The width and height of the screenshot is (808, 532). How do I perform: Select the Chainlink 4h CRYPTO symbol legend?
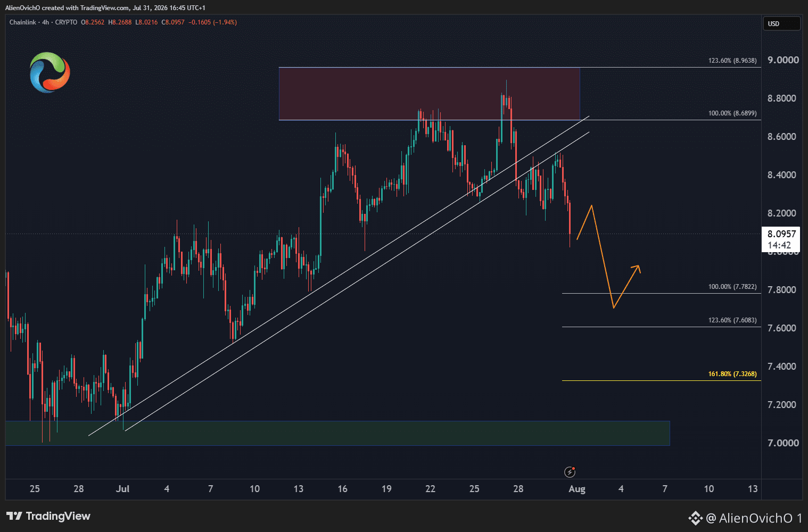click(x=43, y=22)
